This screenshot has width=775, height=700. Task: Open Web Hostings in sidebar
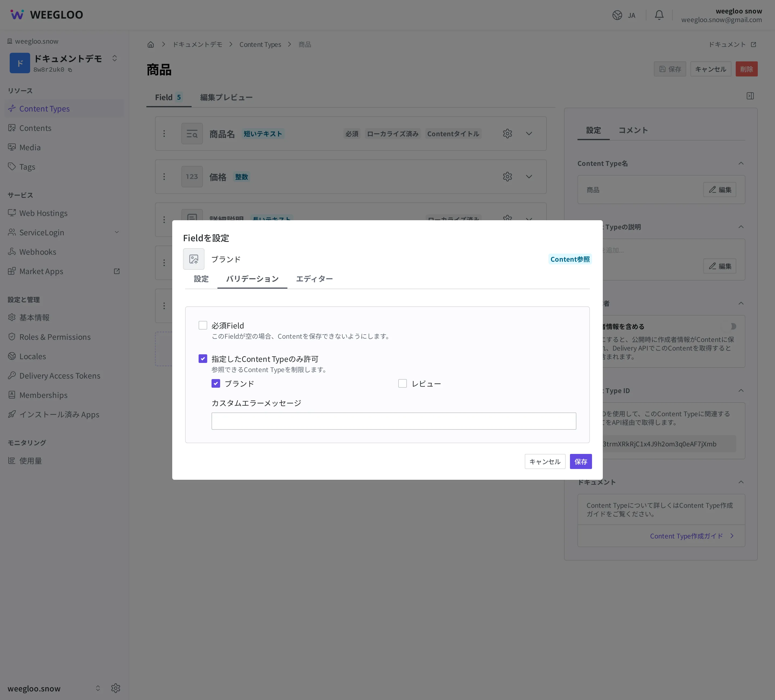[x=64, y=213]
